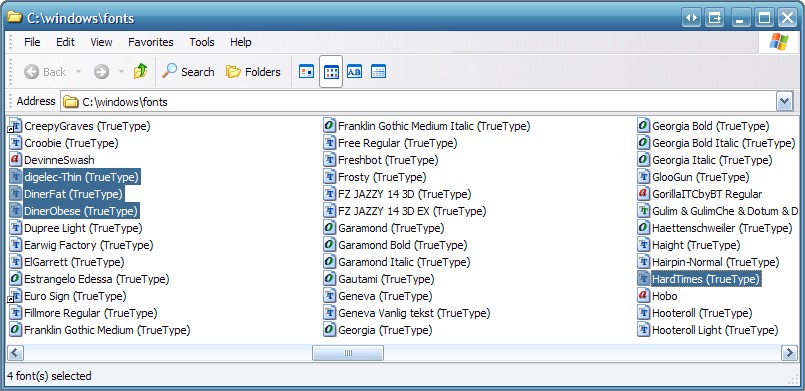Click the DinerFat font icon
This screenshot has width=805, height=391.
coord(15,194)
